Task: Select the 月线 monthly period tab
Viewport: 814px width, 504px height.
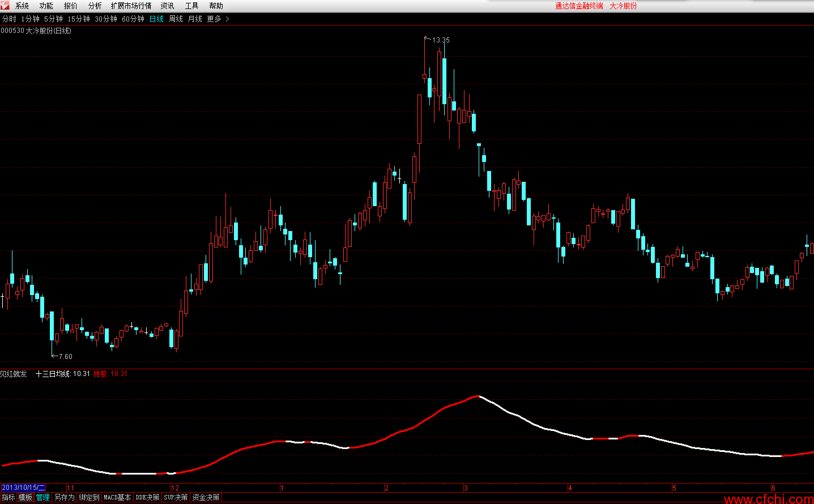Action: pyautogui.click(x=195, y=19)
